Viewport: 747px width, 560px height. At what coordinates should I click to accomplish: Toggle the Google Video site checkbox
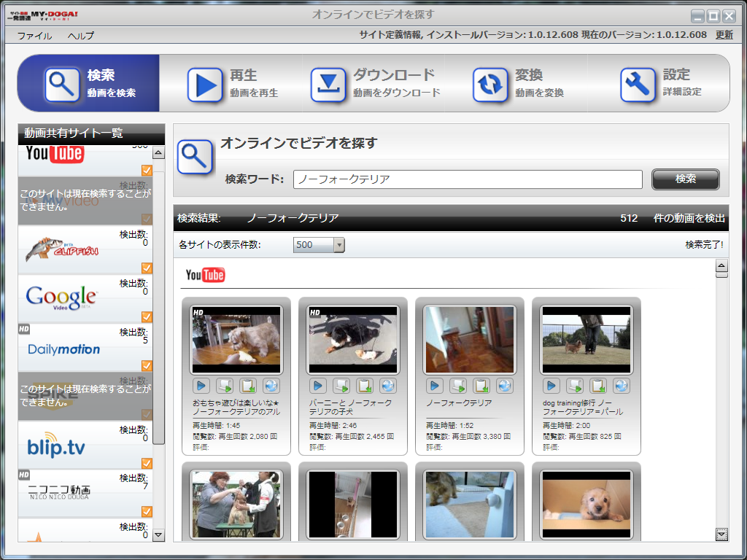tap(147, 316)
